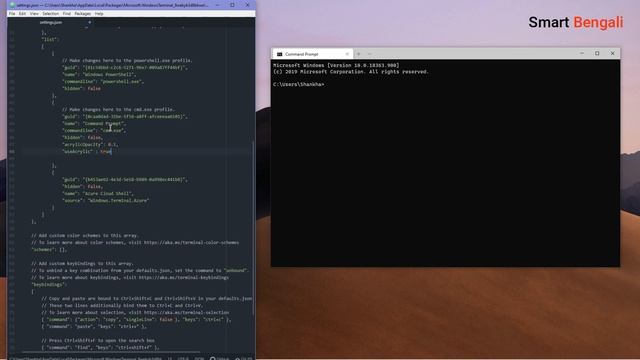Screen dimensions: 640x360
Task: Click the "copy" keybinding command line
Action: pyautogui.click(x=136, y=320)
